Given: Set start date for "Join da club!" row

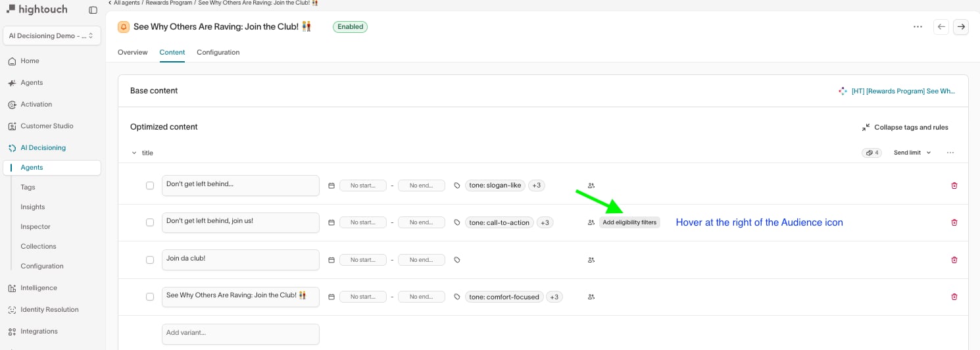Looking at the screenshot, I should pos(363,260).
